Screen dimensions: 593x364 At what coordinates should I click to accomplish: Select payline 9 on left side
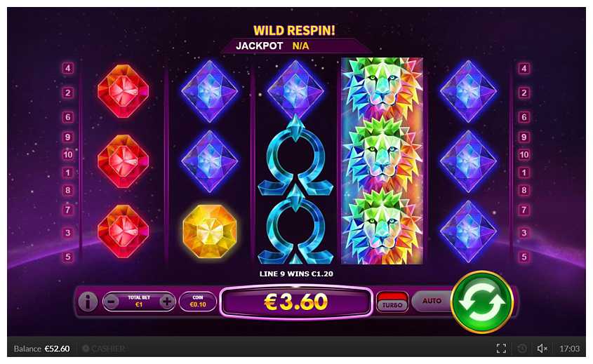(x=67, y=137)
